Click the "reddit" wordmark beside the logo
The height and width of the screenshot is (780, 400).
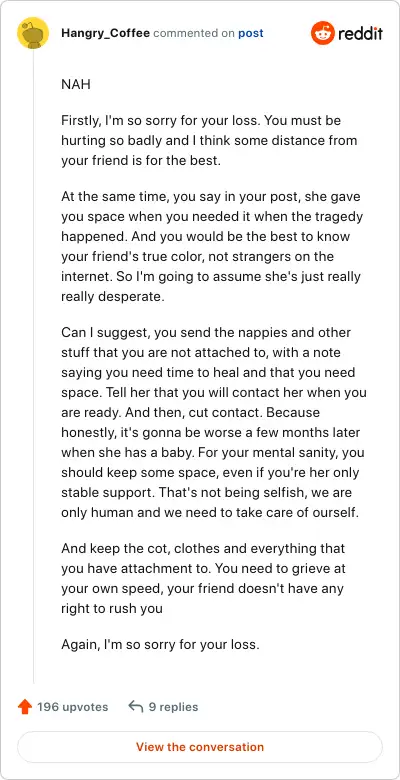[x=360, y=33]
